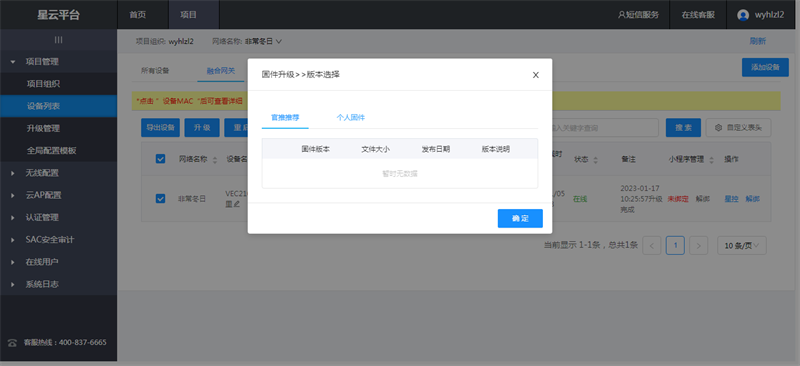Focus the keyword search input field
The height and width of the screenshot is (366, 800).
[x=606, y=128]
